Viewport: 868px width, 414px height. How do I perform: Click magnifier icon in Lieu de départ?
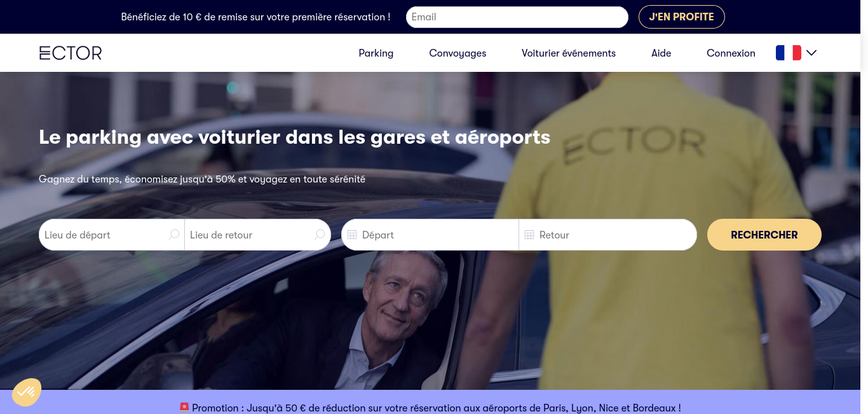coord(174,235)
